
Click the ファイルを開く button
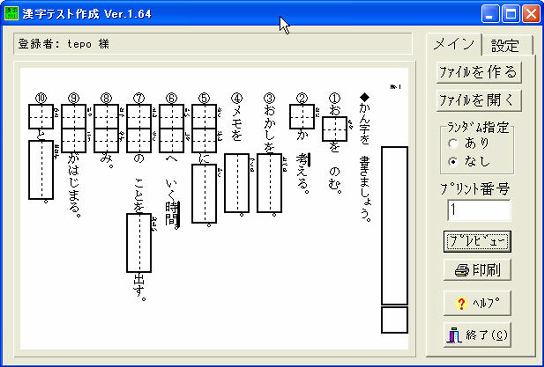479,100
